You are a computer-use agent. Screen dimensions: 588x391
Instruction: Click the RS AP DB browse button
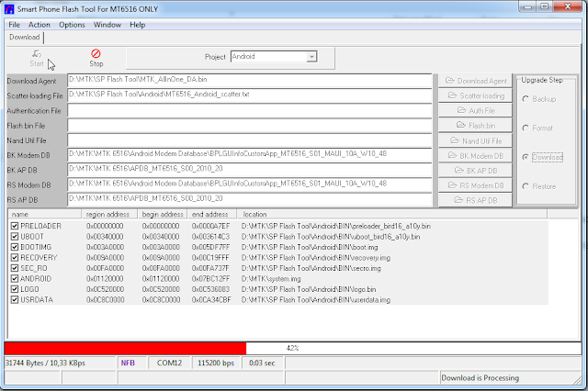[475, 200]
